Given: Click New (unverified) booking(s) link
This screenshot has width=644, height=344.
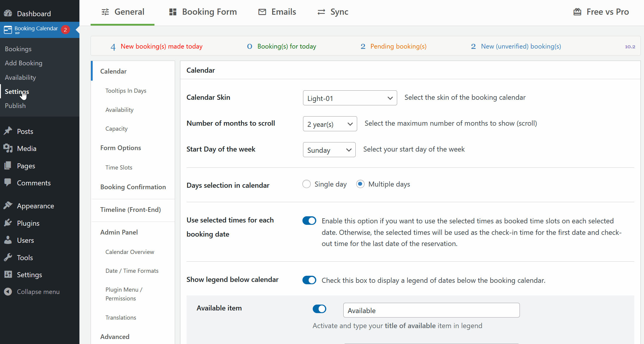Looking at the screenshot, I should pos(521,46).
